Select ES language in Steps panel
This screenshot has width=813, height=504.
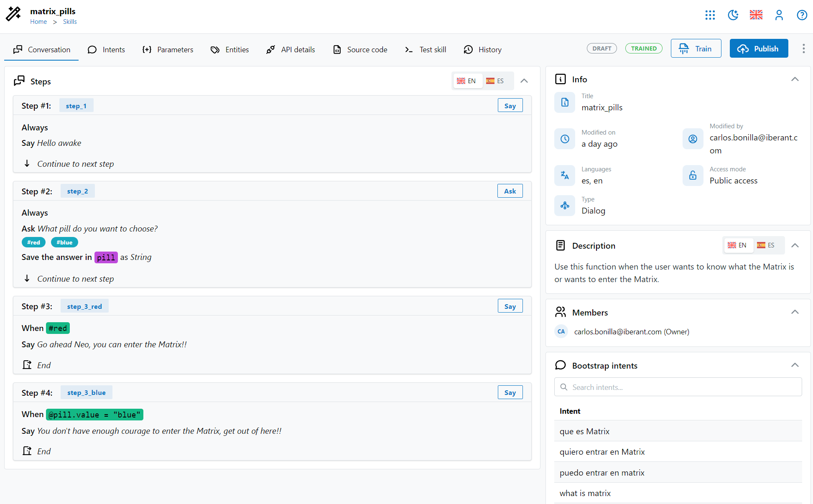(496, 81)
